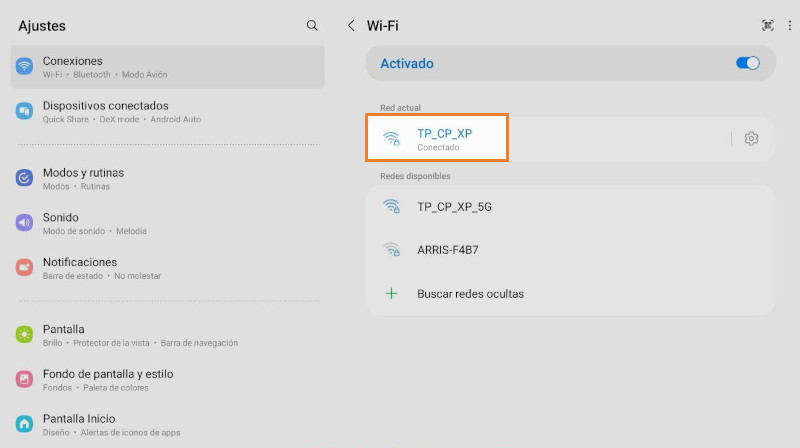The width and height of the screenshot is (800, 448).
Task: Tap the ARRIS-F4B7 Wi-Fi signal icon
Action: 392,250
